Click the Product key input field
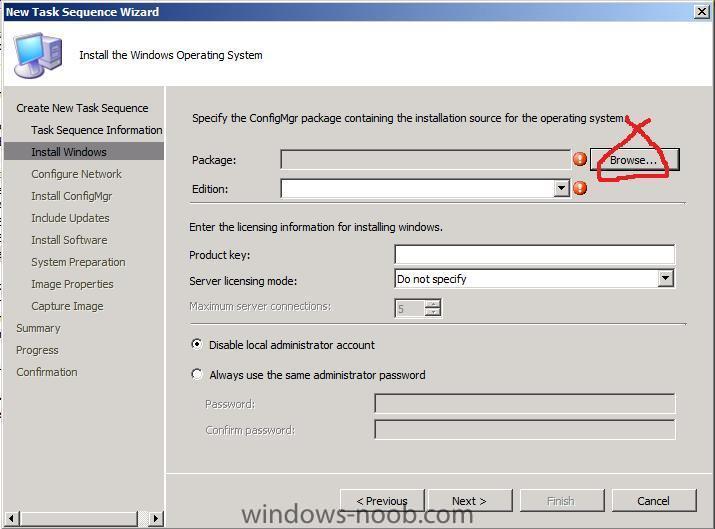The image size is (715, 529). (534, 254)
